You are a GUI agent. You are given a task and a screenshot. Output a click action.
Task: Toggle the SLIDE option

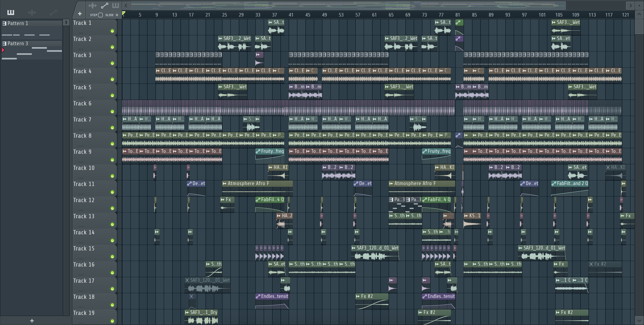[117, 15]
